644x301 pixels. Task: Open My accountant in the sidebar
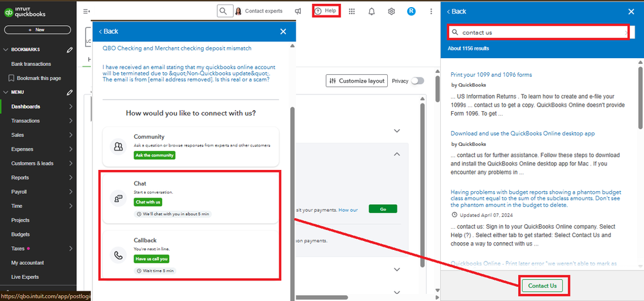(28, 263)
